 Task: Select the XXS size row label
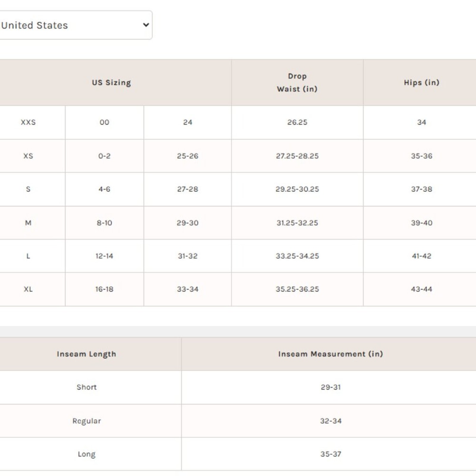[x=28, y=122]
